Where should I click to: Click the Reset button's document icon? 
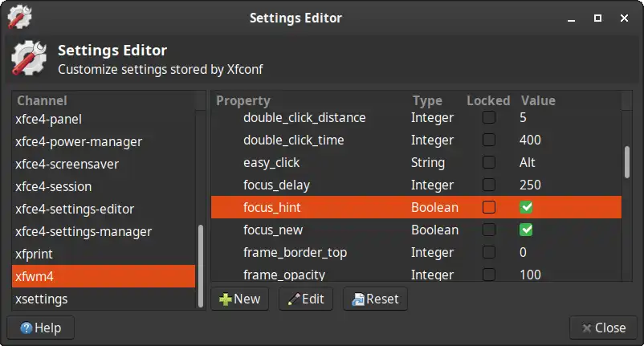[x=357, y=299]
